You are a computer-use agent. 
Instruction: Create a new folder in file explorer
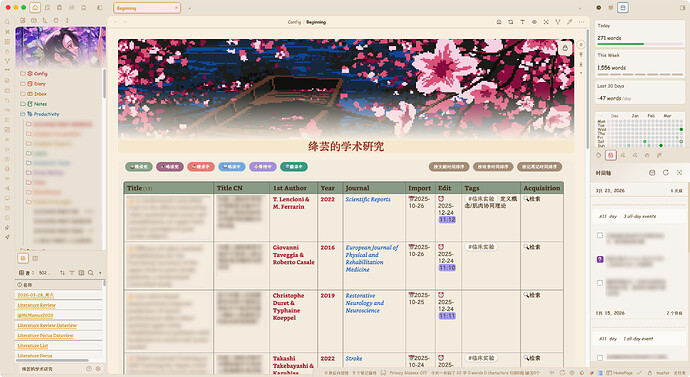34,20
